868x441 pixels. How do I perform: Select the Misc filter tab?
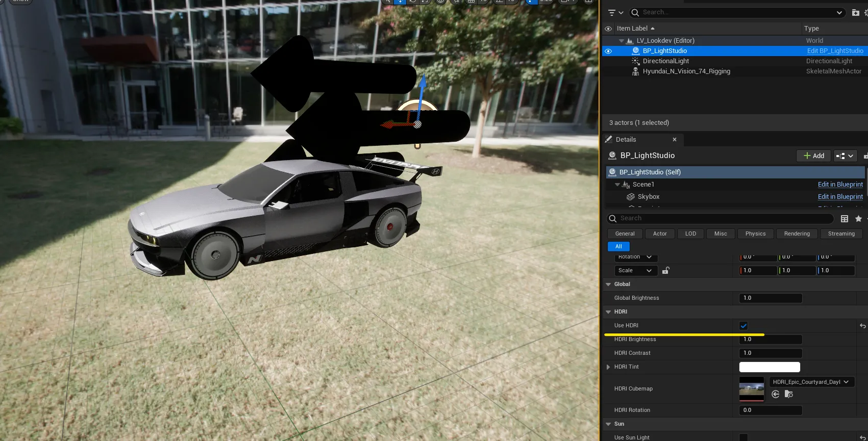[x=721, y=234]
